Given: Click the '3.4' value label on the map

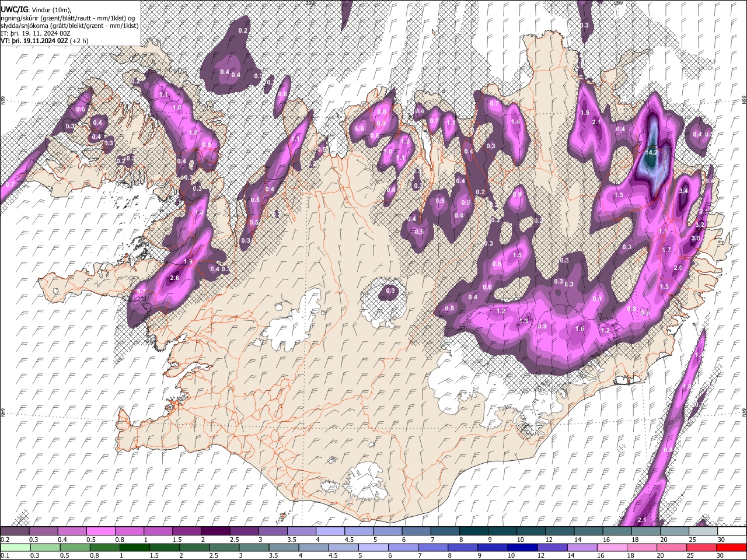Looking at the screenshot, I should [x=684, y=191].
